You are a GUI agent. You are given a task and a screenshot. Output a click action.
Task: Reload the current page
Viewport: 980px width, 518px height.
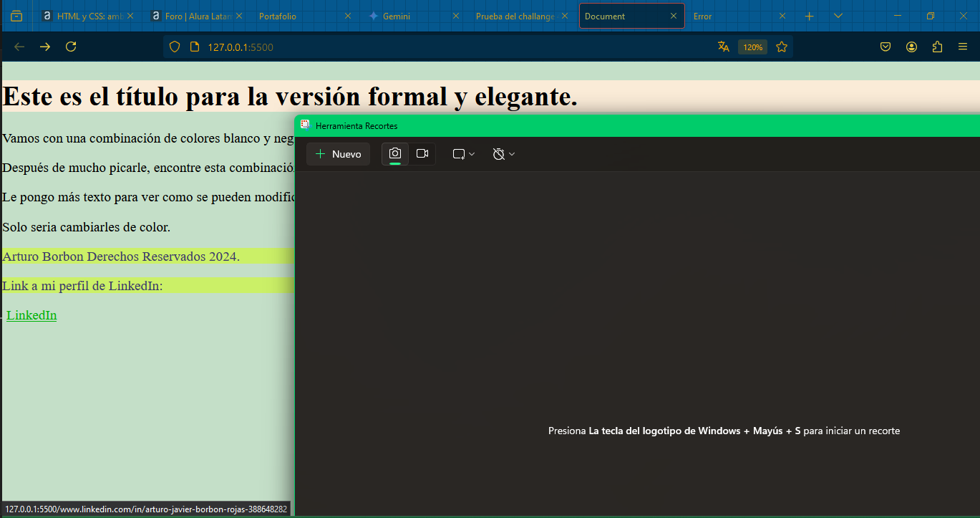(71, 47)
